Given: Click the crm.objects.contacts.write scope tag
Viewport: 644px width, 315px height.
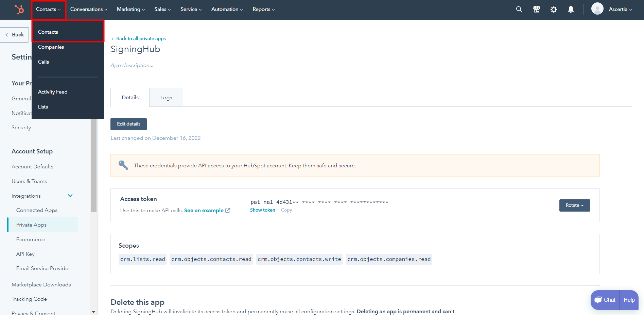Looking at the screenshot, I should [x=299, y=259].
